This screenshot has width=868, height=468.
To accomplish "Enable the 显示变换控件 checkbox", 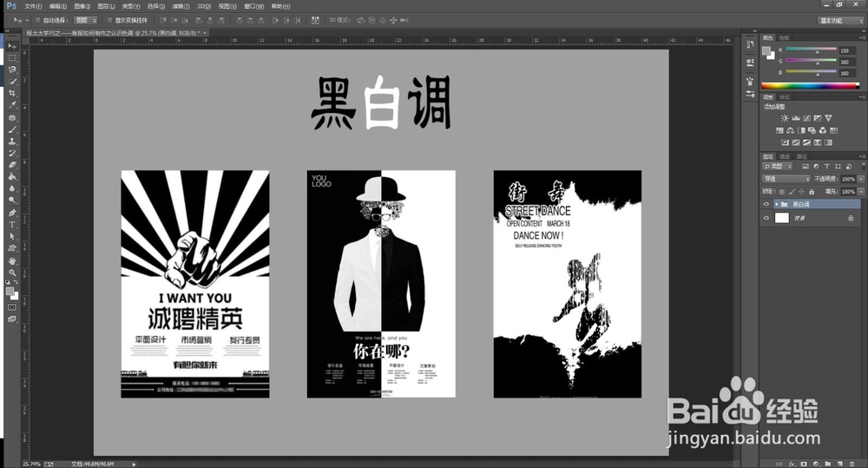I will [109, 21].
